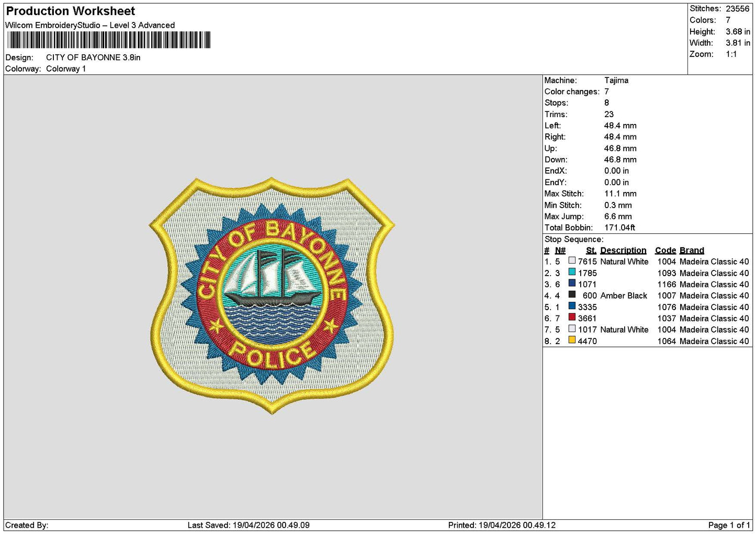Screen dimensions: 756x534
Task: Click code 1007 in the Amber Black row
Action: tap(667, 296)
